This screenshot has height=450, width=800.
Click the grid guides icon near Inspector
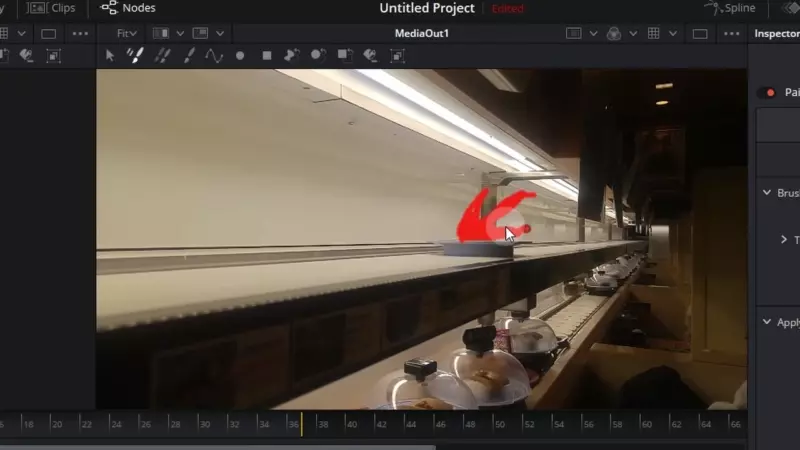pos(654,34)
